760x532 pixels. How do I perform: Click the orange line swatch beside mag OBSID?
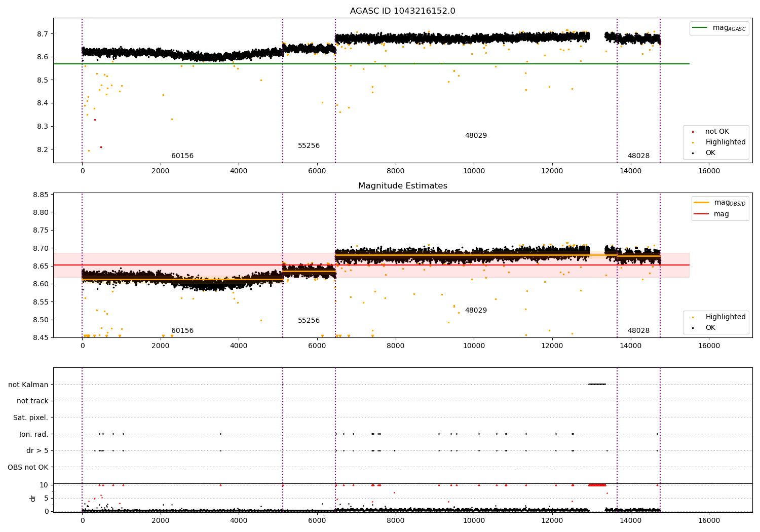pos(702,203)
